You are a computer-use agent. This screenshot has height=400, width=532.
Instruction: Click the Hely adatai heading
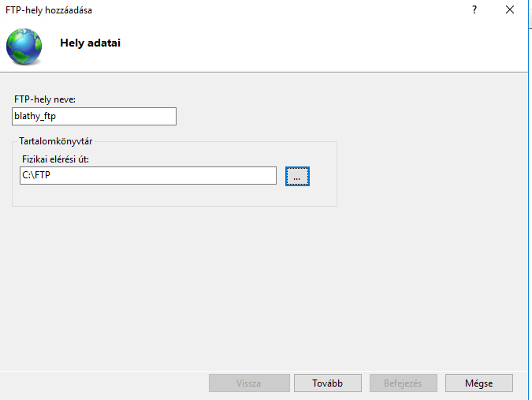[x=91, y=43]
